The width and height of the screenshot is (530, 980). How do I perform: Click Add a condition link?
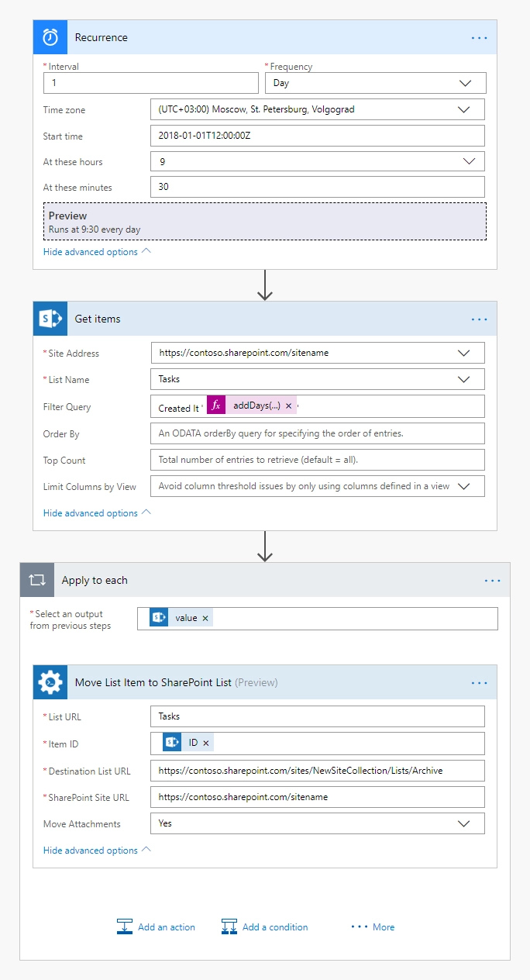click(275, 927)
